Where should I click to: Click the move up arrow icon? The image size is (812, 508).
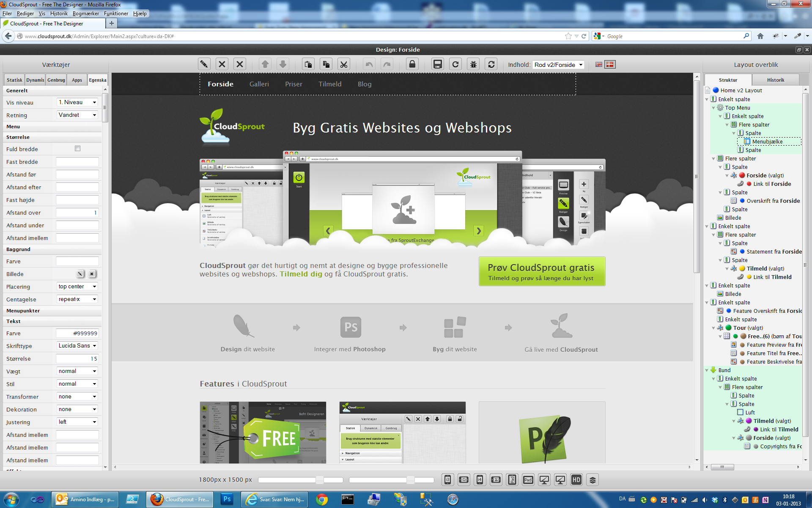tap(265, 64)
